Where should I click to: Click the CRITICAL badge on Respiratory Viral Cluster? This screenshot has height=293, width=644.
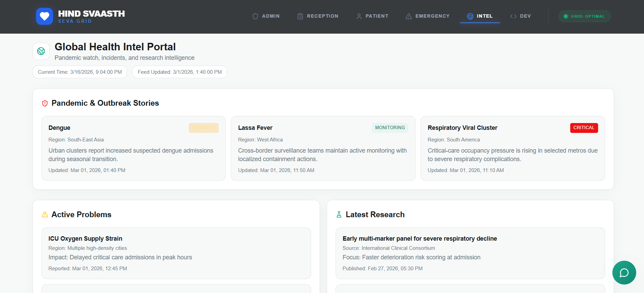(584, 128)
